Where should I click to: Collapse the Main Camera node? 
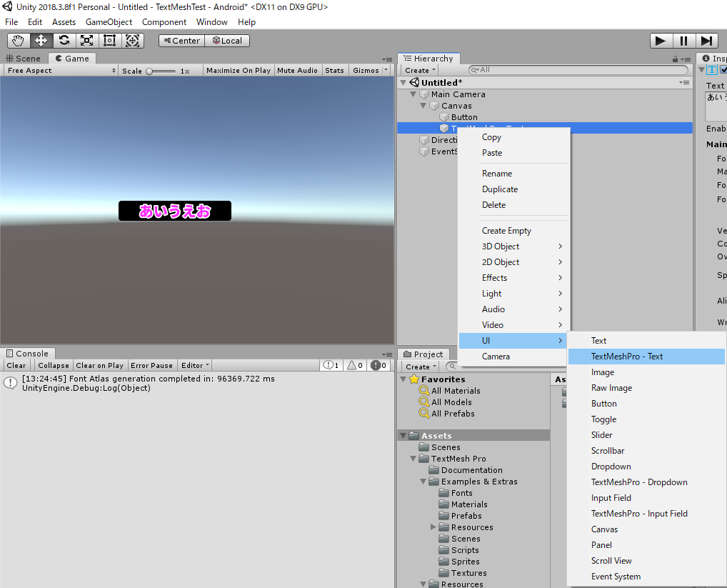[x=413, y=94]
